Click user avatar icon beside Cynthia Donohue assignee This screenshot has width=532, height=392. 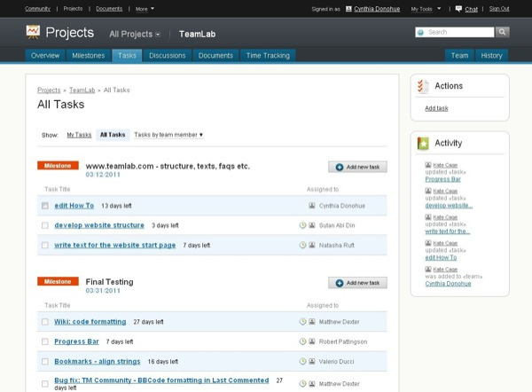click(312, 206)
